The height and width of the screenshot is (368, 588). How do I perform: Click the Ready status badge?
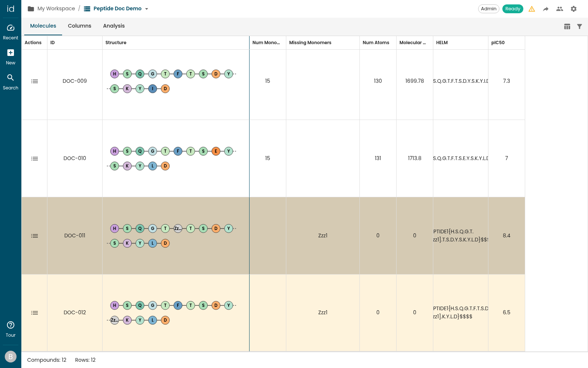pyautogui.click(x=513, y=9)
